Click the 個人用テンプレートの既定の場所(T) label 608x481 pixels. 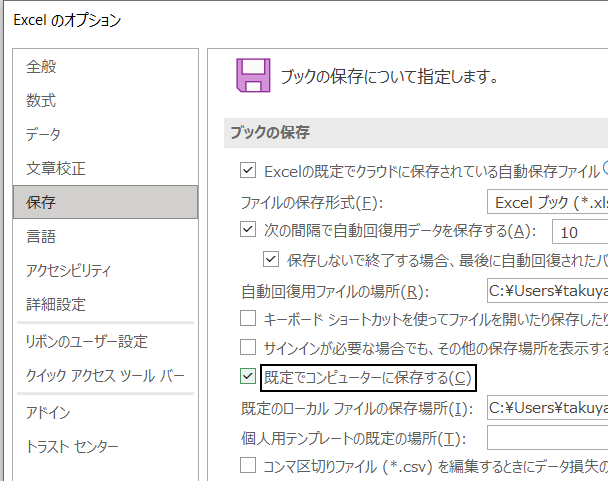click(353, 438)
